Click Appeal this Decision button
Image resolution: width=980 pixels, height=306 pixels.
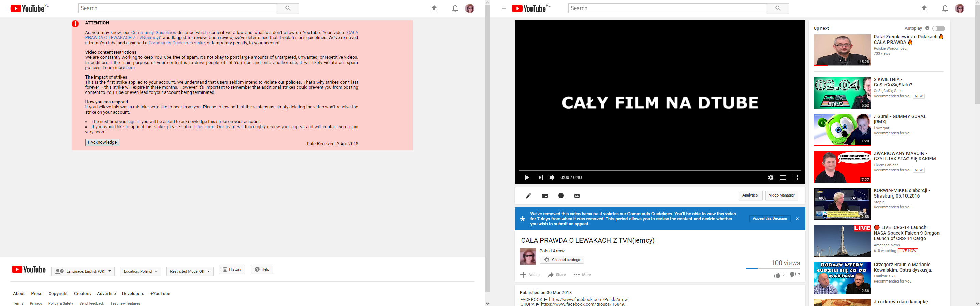[x=770, y=219]
